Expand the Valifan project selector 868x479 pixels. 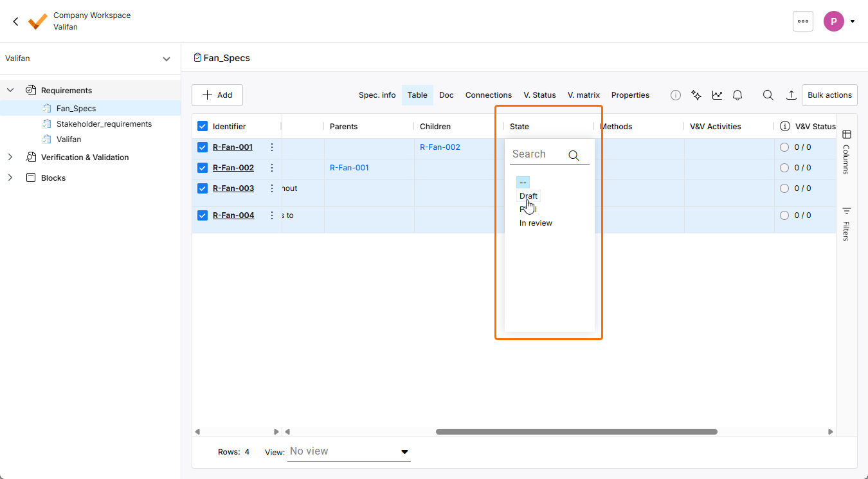pos(167,59)
